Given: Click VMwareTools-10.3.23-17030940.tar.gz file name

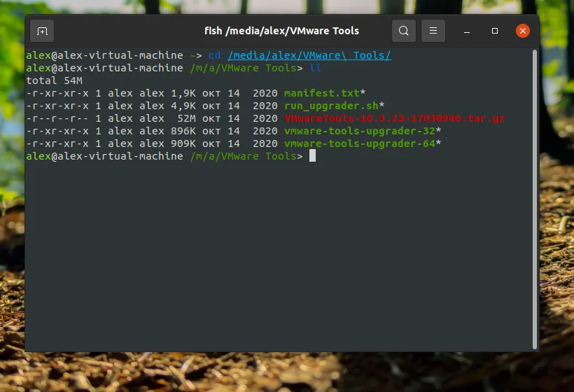Looking at the screenshot, I should 394,118.
